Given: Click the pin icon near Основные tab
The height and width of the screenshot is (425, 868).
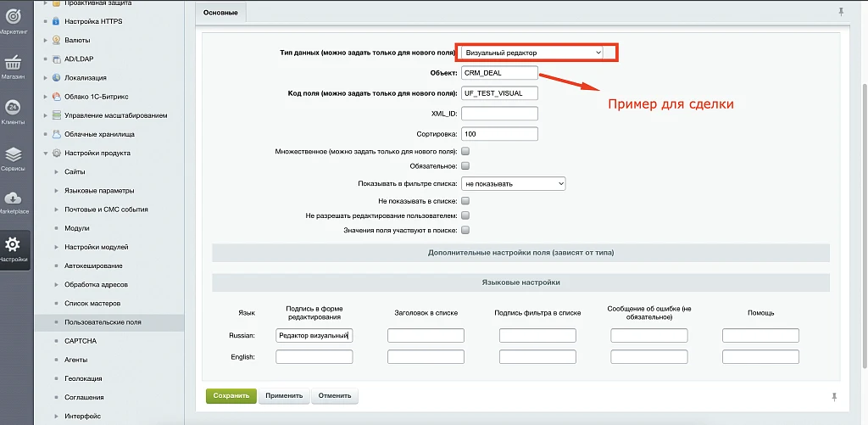Looking at the screenshot, I should (842, 12).
